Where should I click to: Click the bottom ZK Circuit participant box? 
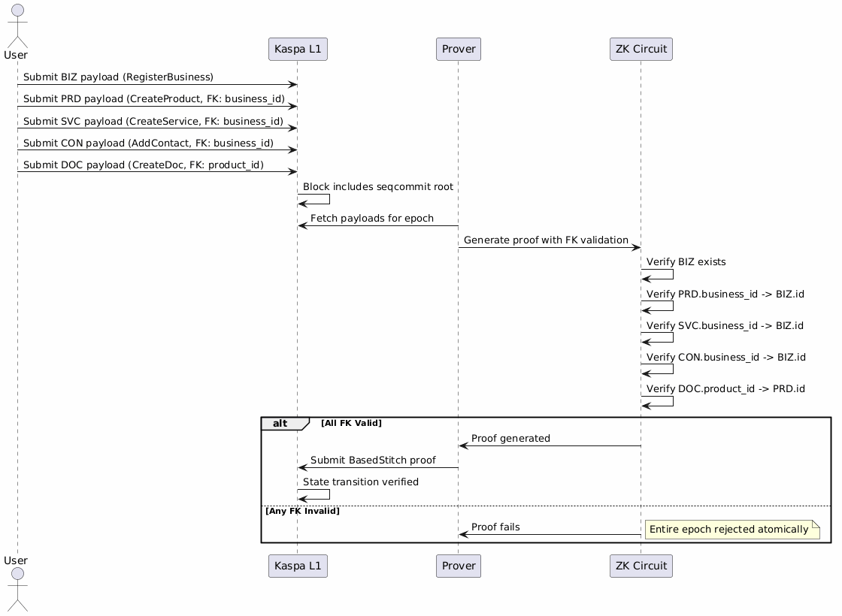pyautogui.click(x=641, y=566)
